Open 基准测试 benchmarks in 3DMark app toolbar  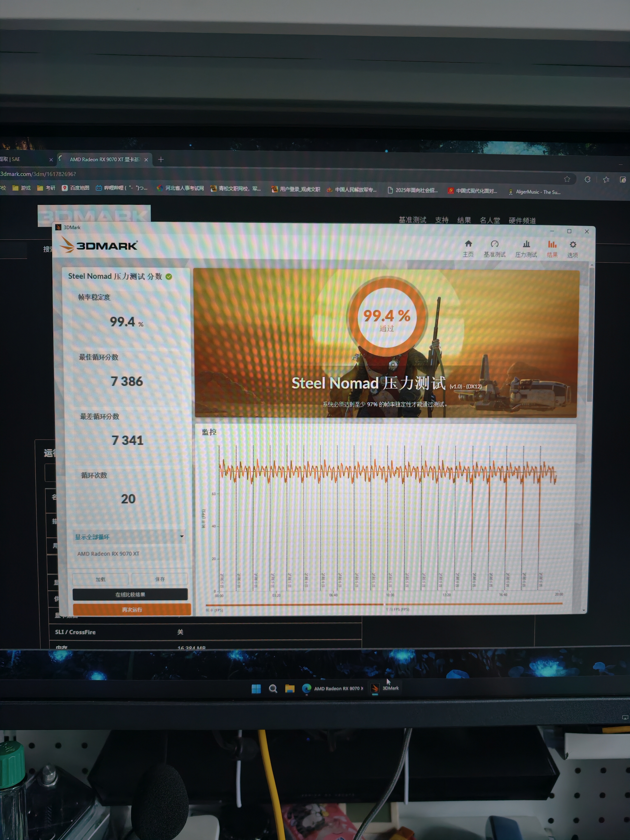tap(494, 249)
